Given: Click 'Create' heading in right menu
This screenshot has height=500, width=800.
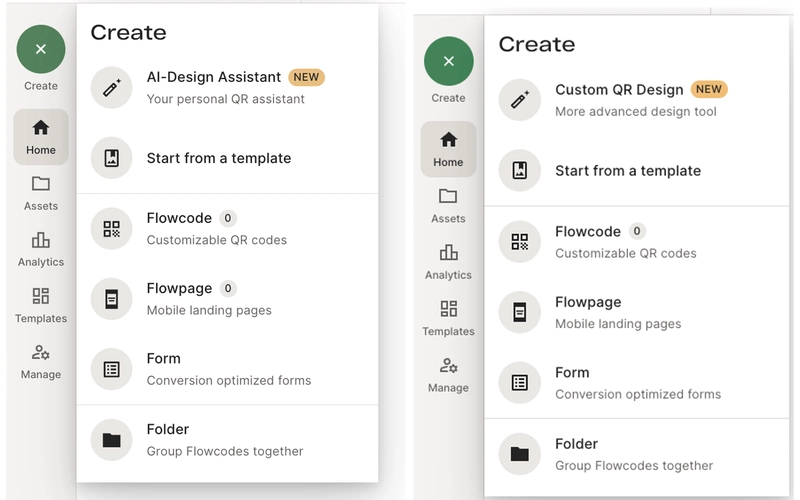Looking at the screenshot, I should (537, 44).
